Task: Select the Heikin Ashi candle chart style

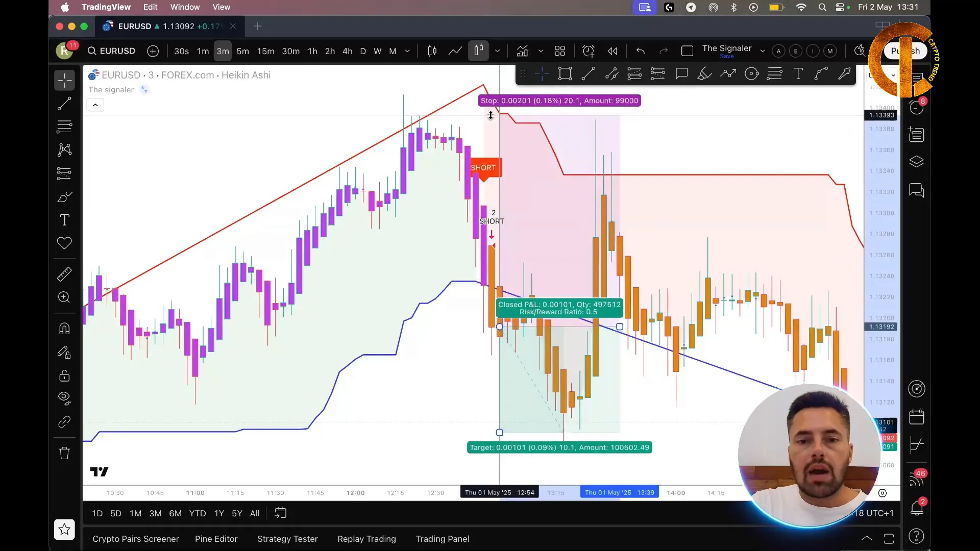Action: 478,51
